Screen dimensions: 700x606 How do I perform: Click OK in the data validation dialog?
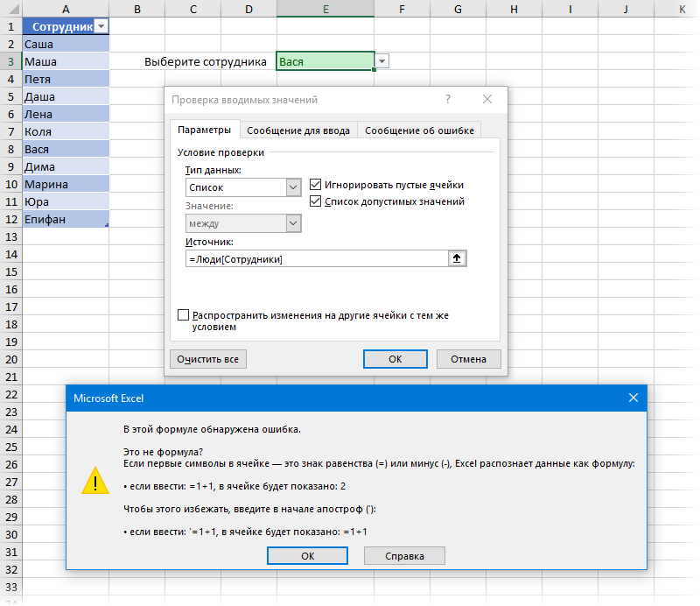click(x=395, y=359)
